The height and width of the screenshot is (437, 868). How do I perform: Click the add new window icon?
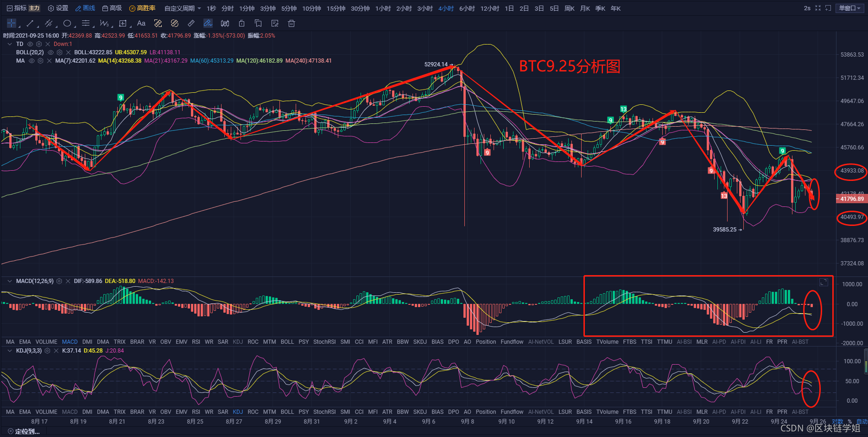(x=828, y=8)
